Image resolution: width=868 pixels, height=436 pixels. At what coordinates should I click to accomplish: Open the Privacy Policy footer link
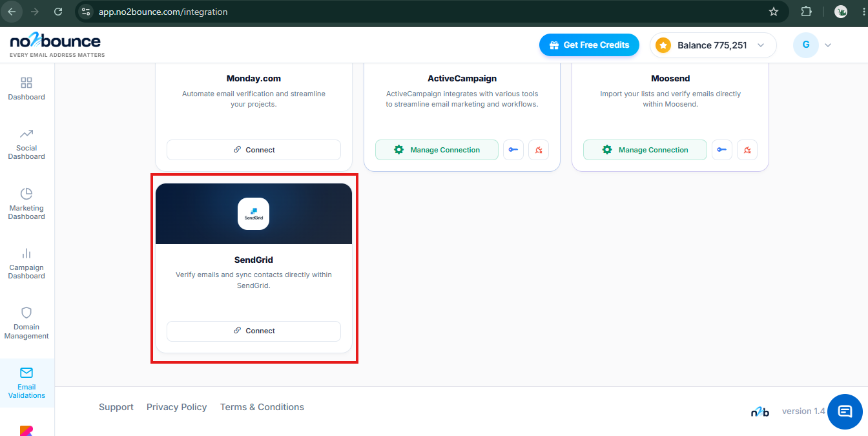click(x=176, y=407)
